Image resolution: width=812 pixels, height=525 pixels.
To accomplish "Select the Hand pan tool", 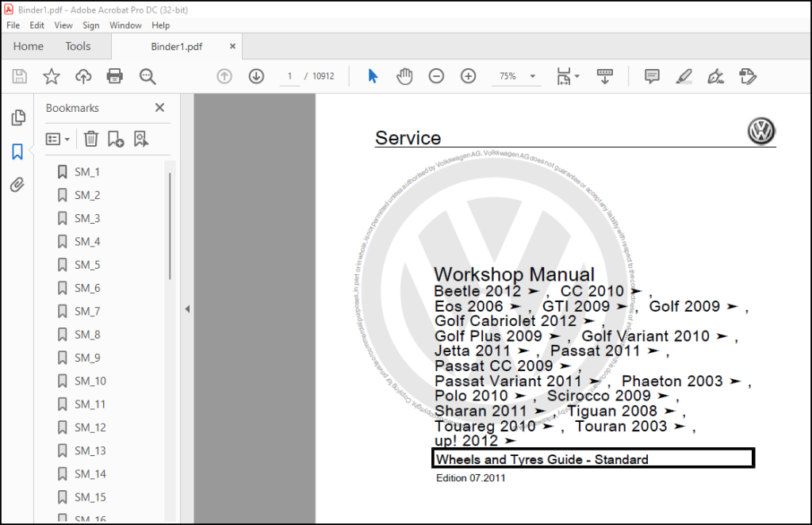I will pyautogui.click(x=404, y=77).
